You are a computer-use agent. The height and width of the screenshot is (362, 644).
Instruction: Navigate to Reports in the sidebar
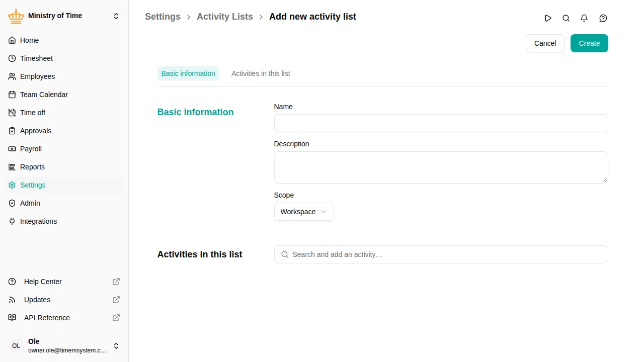tap(64, 167)
